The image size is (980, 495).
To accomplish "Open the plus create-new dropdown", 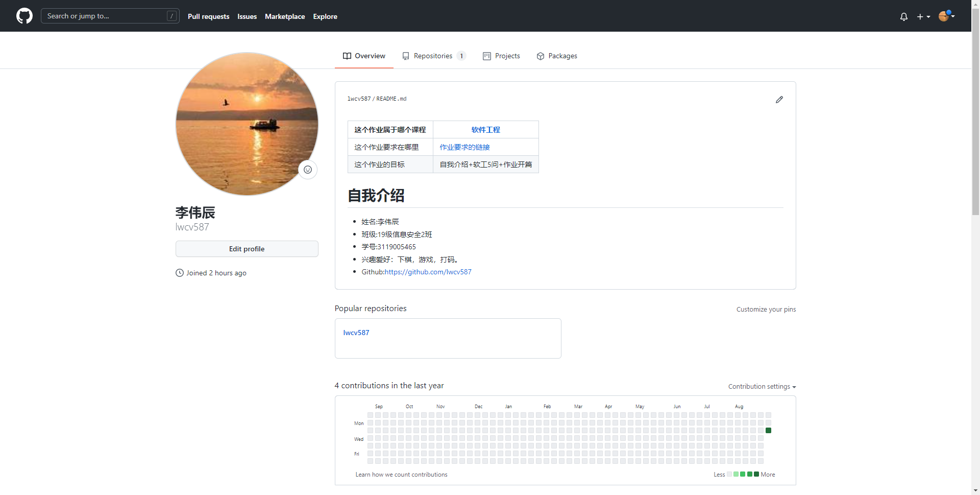I will pos(923,16).
